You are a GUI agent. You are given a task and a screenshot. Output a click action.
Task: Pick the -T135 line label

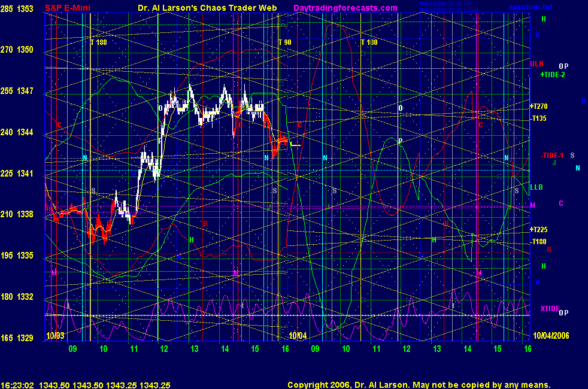pos(539,118)
